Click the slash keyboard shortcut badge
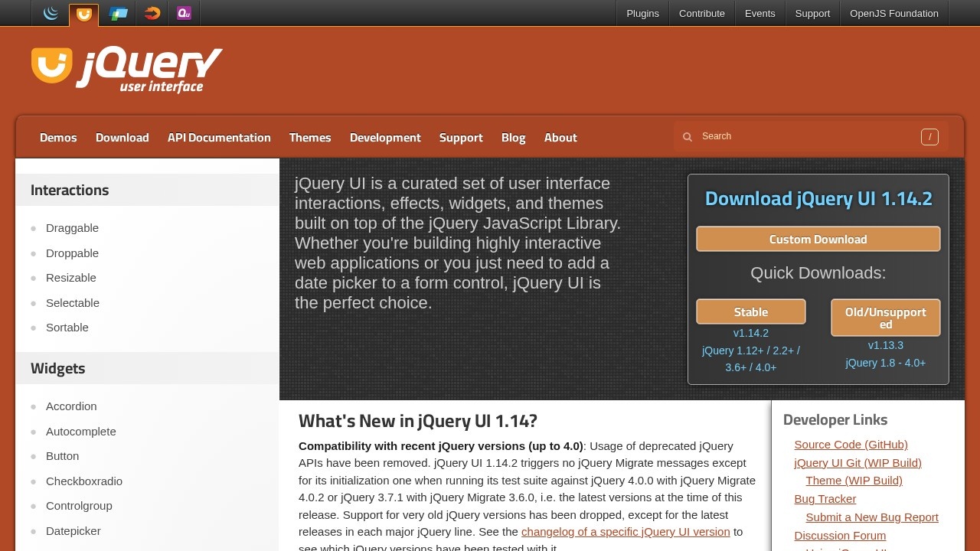Image resolution: width=980 pixels, height=551 pixels. (929, 136)
